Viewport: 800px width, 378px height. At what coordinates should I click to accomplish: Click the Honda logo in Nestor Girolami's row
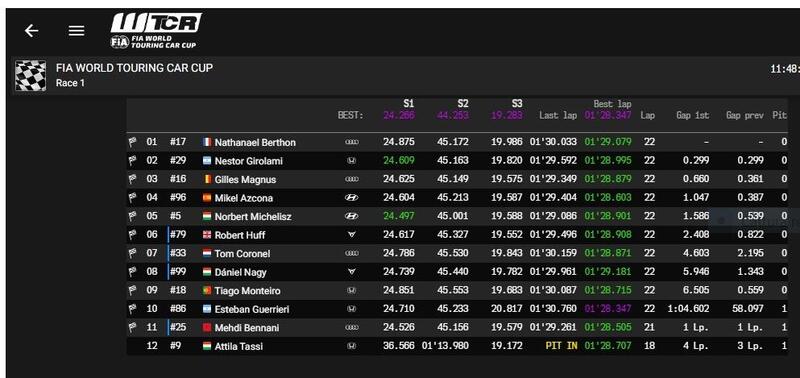(352, 161)
